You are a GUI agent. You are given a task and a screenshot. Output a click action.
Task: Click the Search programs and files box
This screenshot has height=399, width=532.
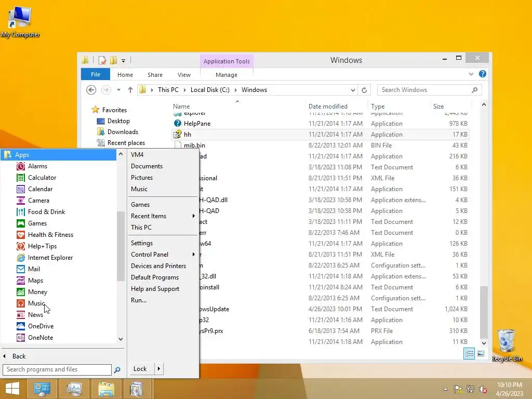pos(57,369)
